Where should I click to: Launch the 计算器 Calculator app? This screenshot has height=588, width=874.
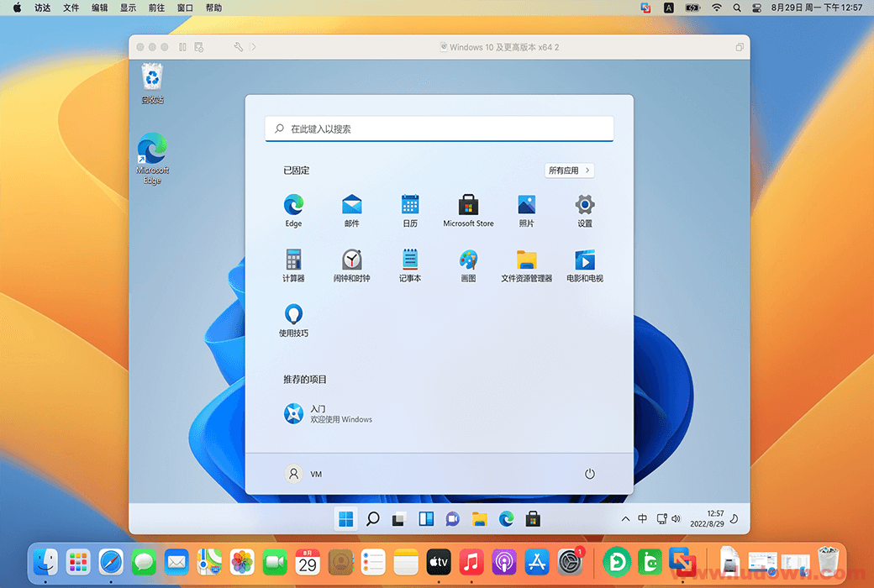pos(293,265)
